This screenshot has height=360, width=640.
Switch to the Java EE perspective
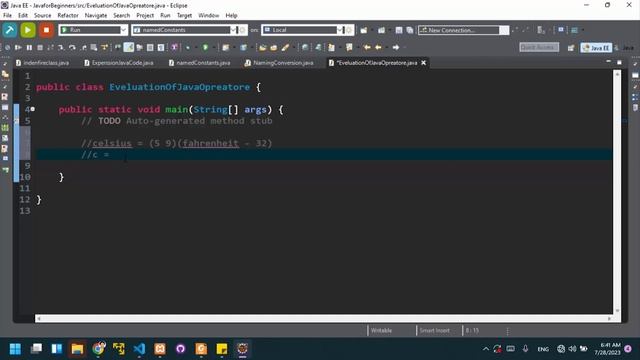[596, 48]
